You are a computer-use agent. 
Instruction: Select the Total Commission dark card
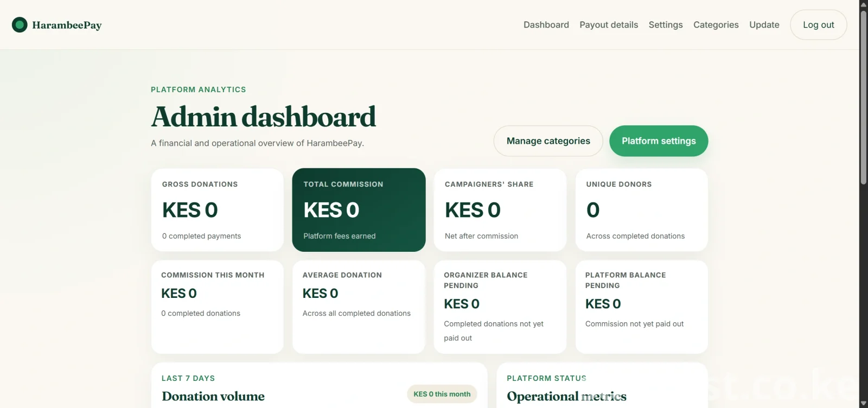coord(359,210)
